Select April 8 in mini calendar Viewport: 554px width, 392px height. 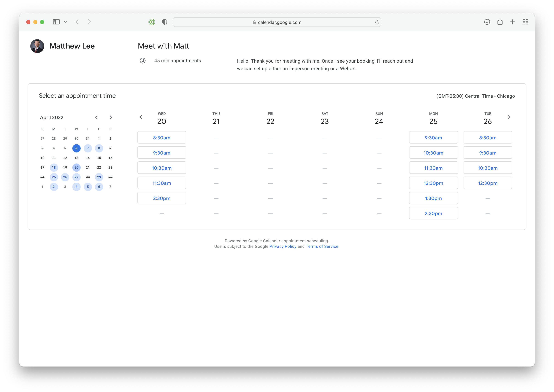pyautogui.click(x=99, y=148)
